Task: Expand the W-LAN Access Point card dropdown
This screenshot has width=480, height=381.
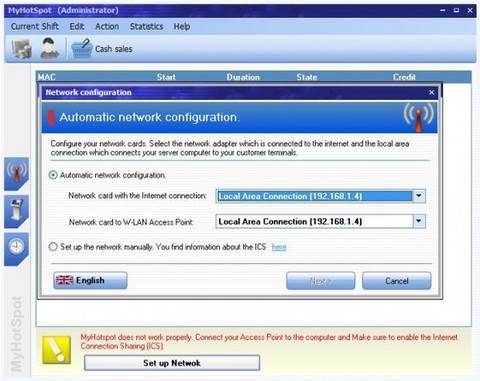Action: click(x=419, y=221)
